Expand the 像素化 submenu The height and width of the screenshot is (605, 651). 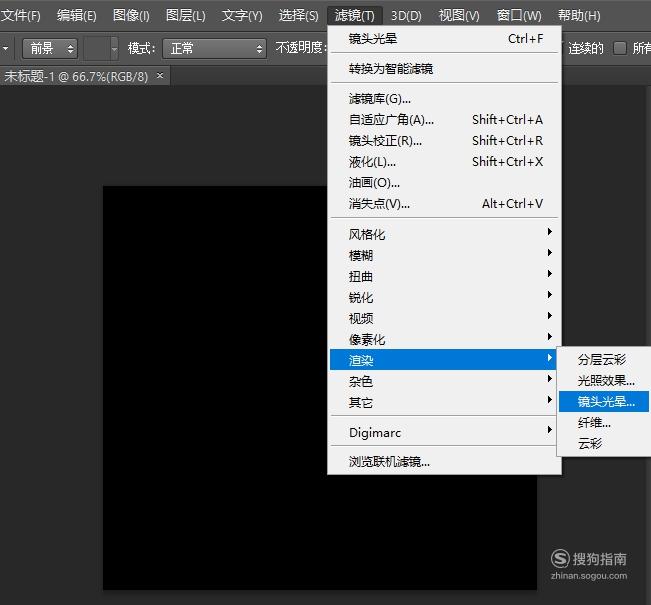(x=444, y=339)
